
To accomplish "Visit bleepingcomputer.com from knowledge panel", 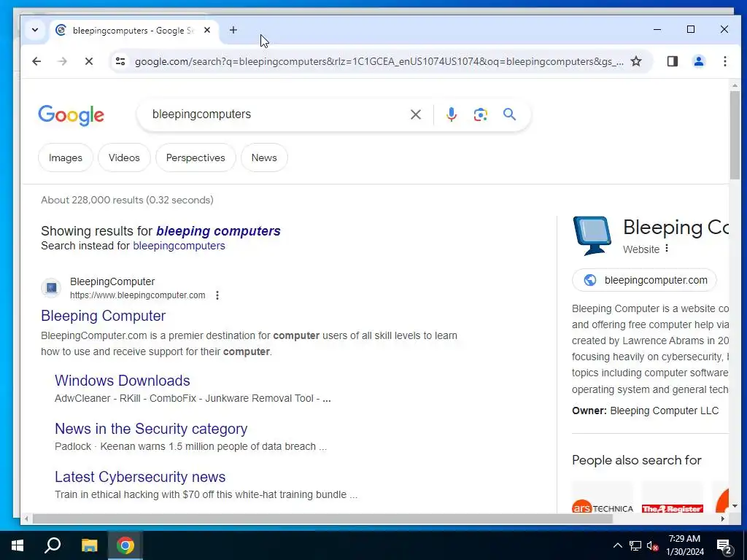I will pyautogui.click(x=644, y=280).
